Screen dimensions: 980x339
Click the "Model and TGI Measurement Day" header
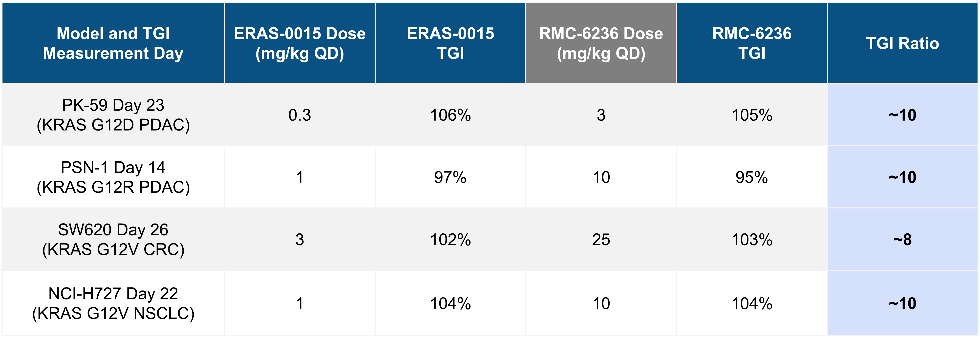click(x=113, y=43)
